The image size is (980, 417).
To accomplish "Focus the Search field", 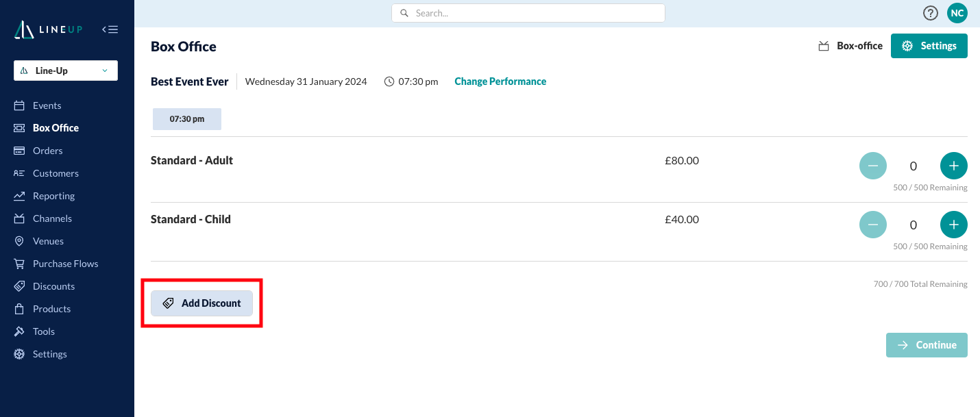I will (528, 13).
